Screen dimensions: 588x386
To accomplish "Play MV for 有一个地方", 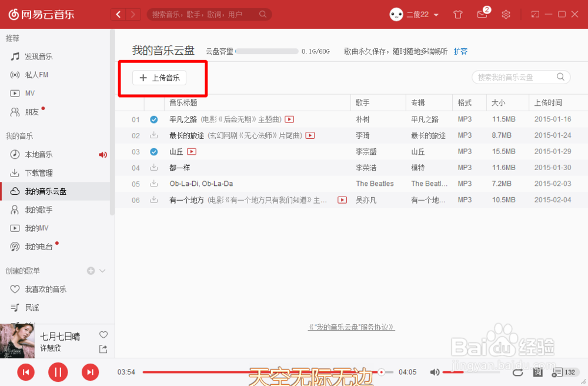I will point(342,200).
